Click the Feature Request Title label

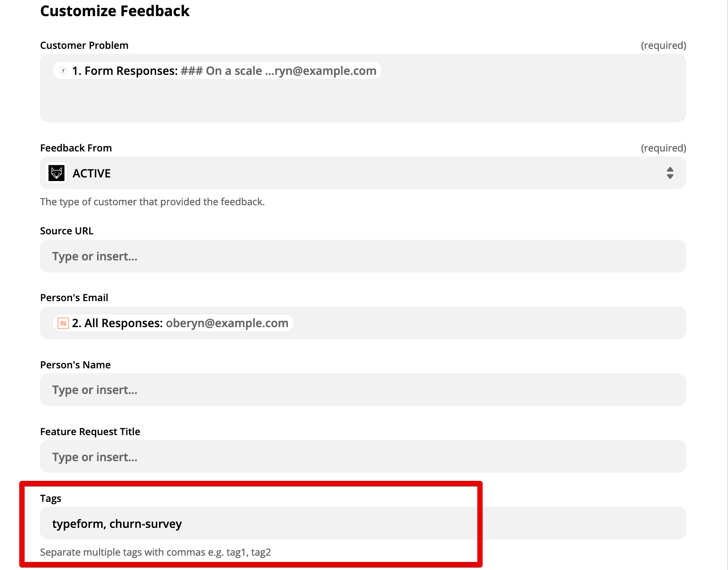pos(90,432)
